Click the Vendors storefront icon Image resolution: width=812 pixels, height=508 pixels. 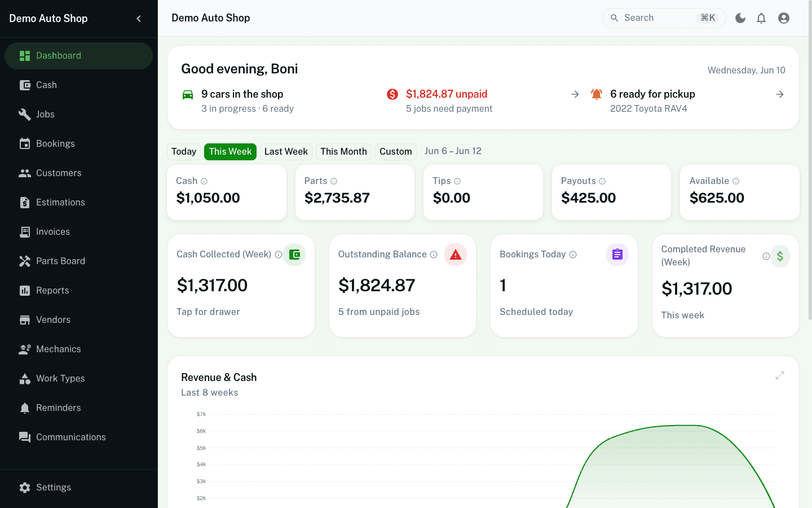point(25,320)
